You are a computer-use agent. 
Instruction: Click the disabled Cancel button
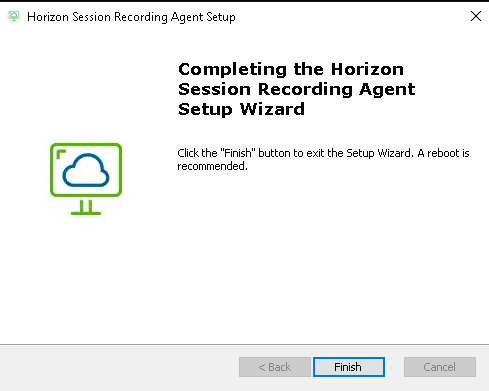440,367
